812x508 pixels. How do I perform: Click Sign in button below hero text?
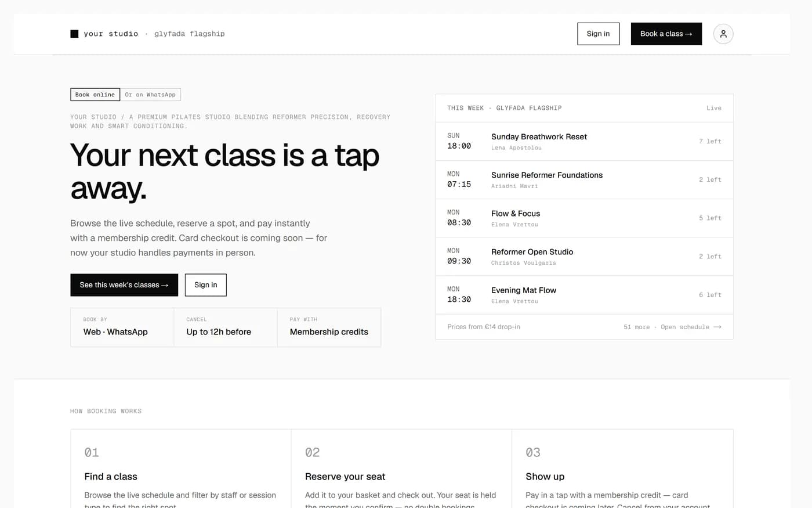(206, 285)
